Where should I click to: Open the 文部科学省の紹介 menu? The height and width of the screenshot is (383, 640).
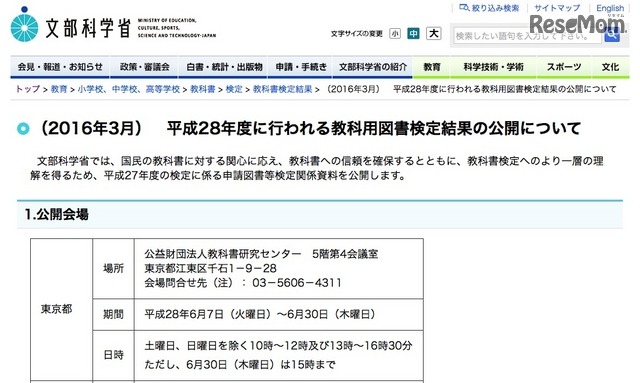pyautogui.click(x=373, y=67)
